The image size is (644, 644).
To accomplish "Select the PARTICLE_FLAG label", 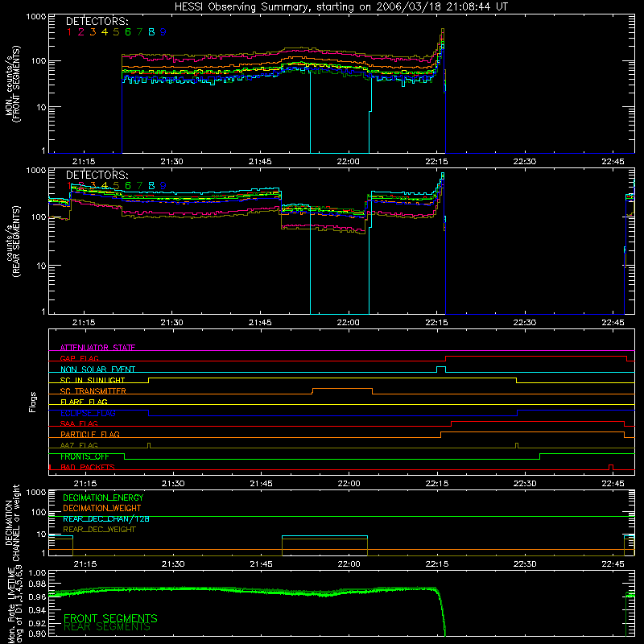I will [x=90, y=434].
